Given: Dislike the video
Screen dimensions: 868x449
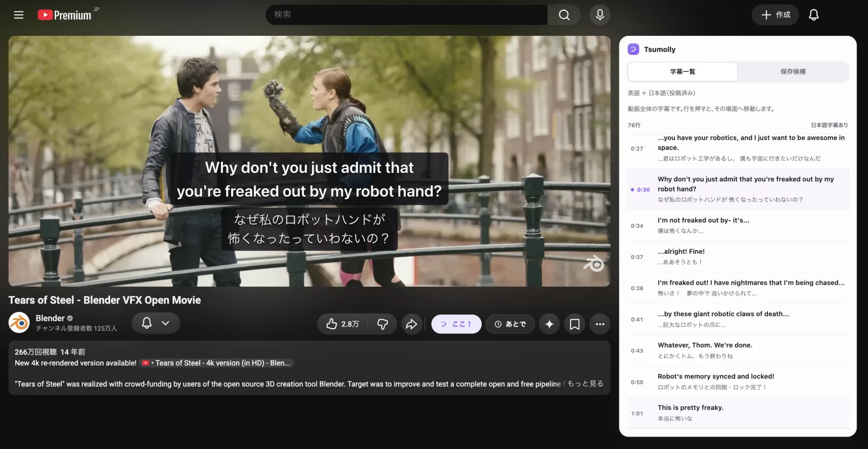Looking at the screenshot, I should [382, 324].
